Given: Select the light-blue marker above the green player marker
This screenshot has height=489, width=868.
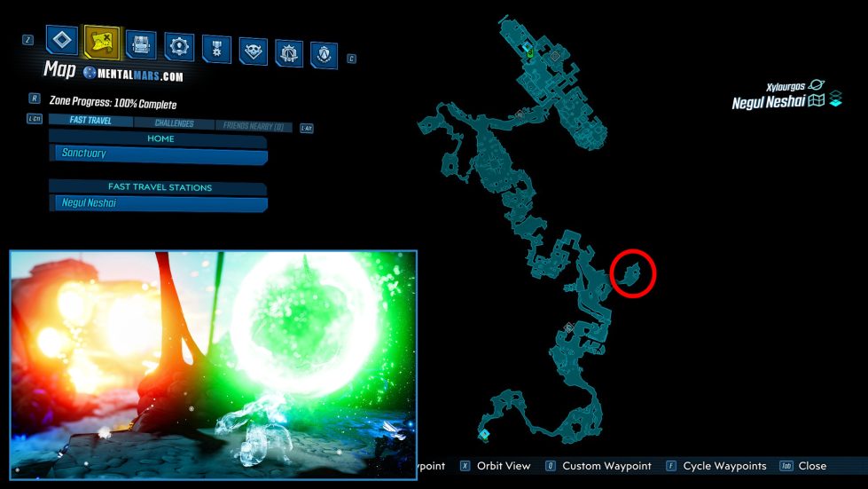Looking at the screenshot, I should (x=526, y=48).
